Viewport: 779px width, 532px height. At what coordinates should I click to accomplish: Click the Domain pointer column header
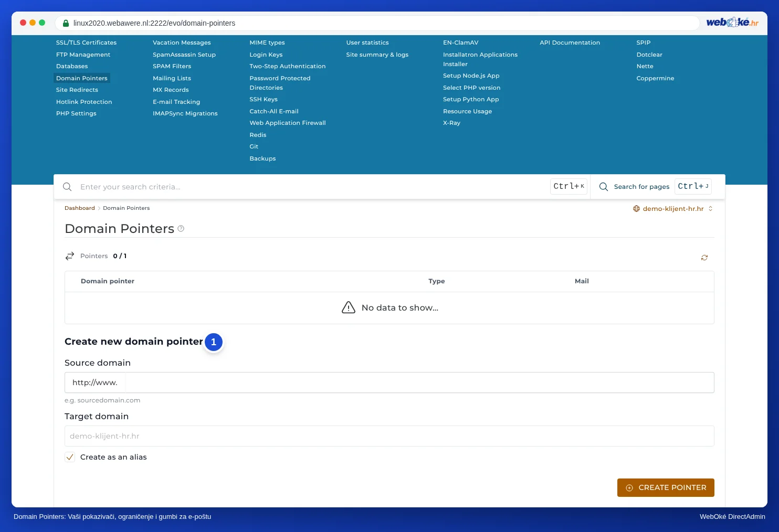tap(108, 281)
